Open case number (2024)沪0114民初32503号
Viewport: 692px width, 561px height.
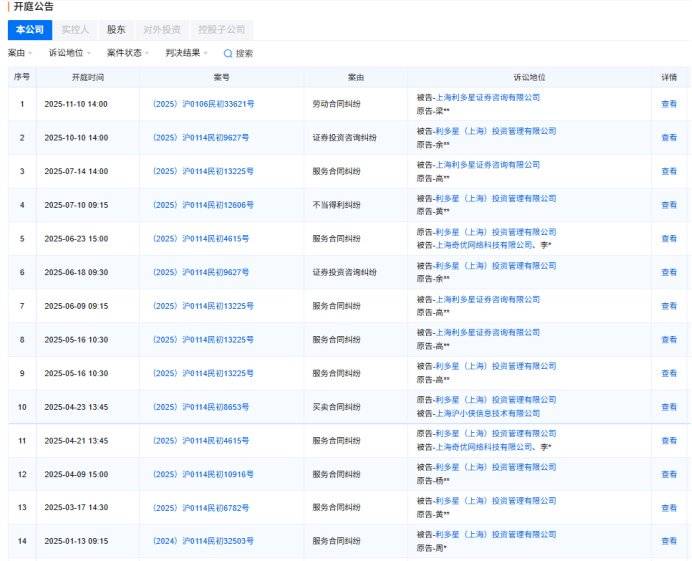[202, 541]
